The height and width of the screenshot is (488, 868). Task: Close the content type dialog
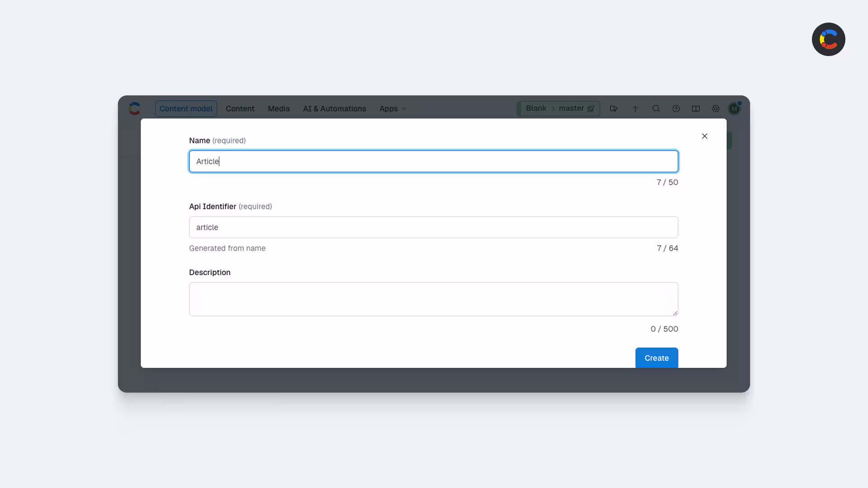point(704,136)
